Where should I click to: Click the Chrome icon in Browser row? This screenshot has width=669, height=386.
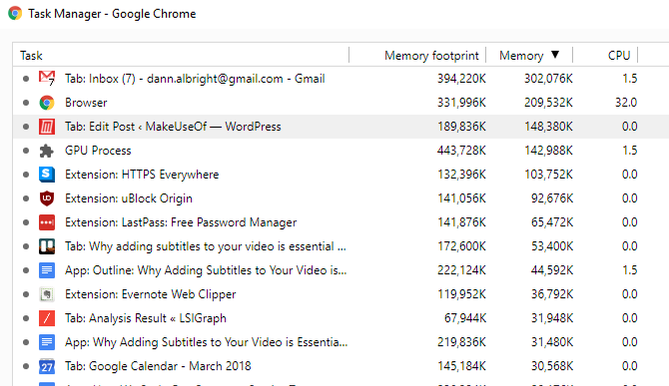47,102
